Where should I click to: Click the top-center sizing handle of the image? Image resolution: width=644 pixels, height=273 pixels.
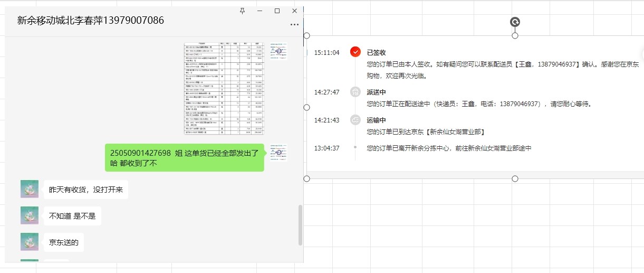click(515, 35)
